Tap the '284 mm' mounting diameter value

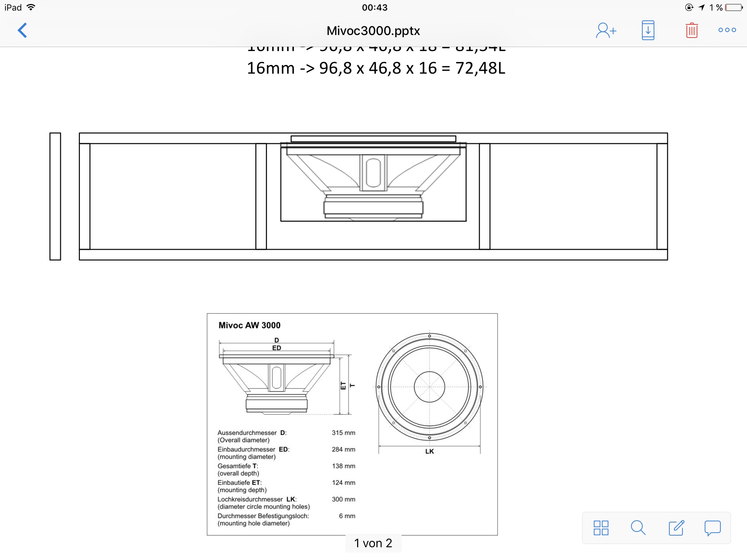click(x=343, y=450)
